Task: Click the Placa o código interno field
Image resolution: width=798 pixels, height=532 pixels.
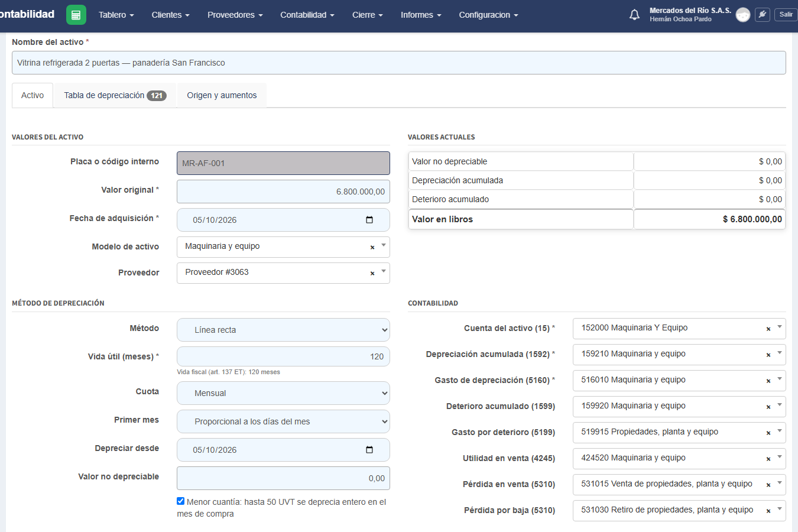Action: [x=283, y=163]
